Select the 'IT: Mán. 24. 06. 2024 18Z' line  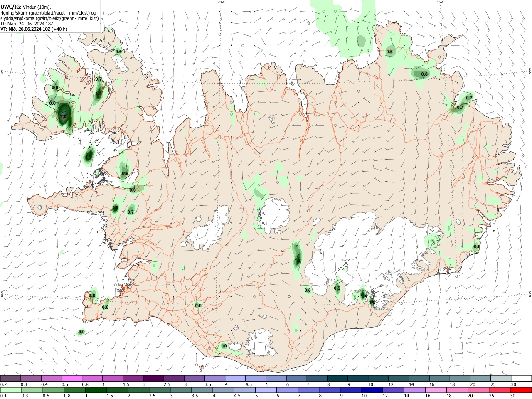pos(27,24)
